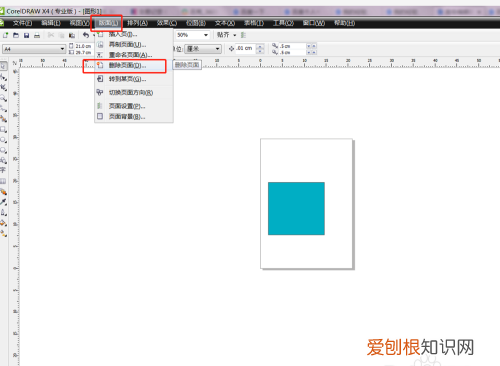Open the 工具(O) Tools menu
The width and height of the screenshot is (500, 366).
point(283,23)
